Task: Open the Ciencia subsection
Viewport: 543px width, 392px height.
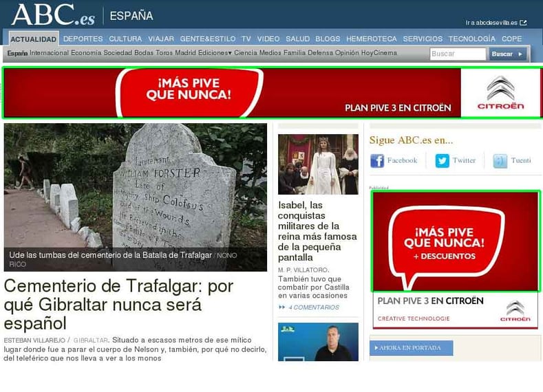Action: coord(246,53)
